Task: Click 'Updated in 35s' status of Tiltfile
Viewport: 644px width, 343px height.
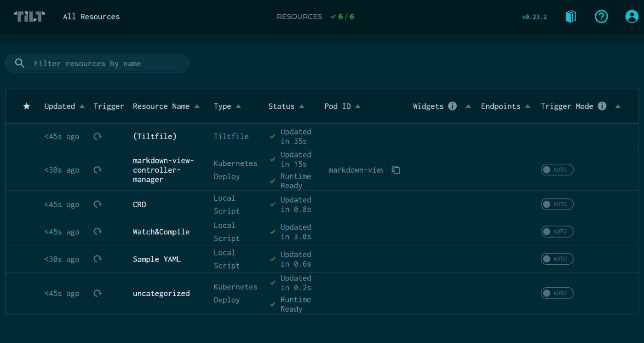Action: tap(296, 136)
